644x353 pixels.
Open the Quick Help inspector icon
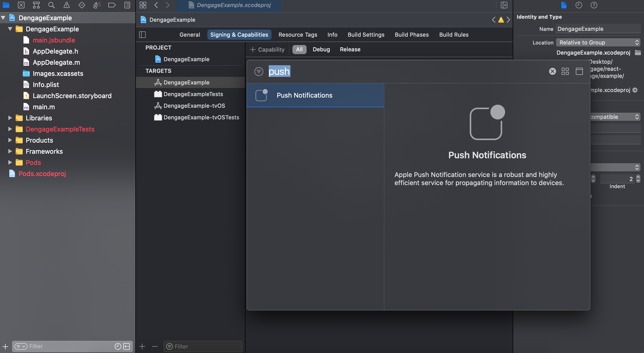point(594,5)
